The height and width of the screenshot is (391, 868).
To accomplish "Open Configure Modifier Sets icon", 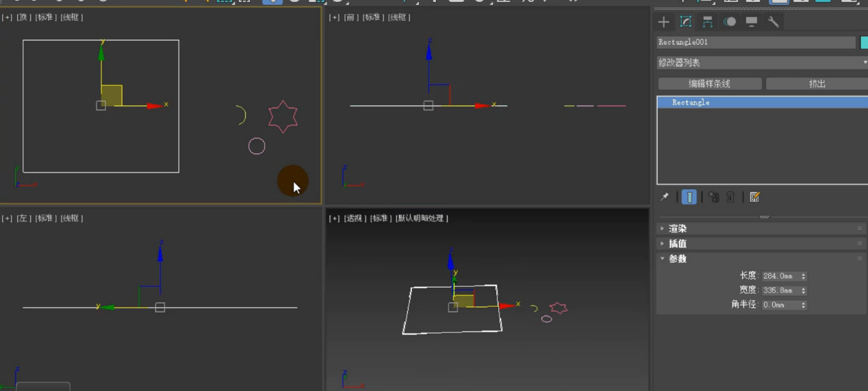I will tap(754, 197).
